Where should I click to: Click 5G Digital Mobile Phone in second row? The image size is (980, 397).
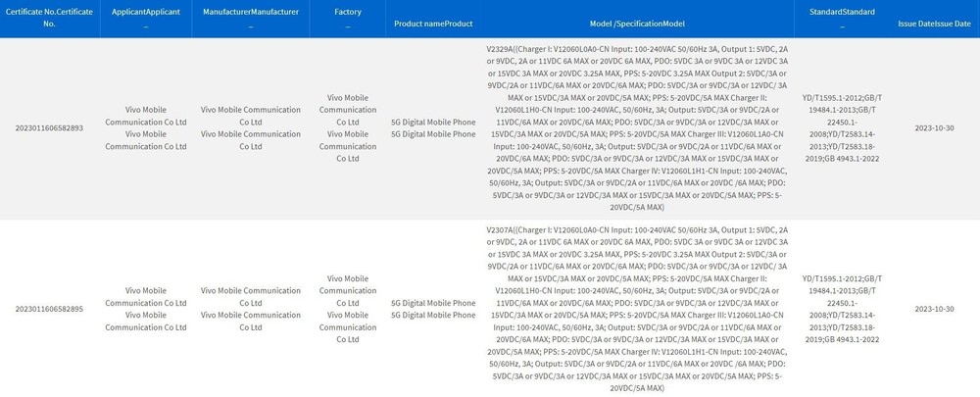tap(433, 309)
